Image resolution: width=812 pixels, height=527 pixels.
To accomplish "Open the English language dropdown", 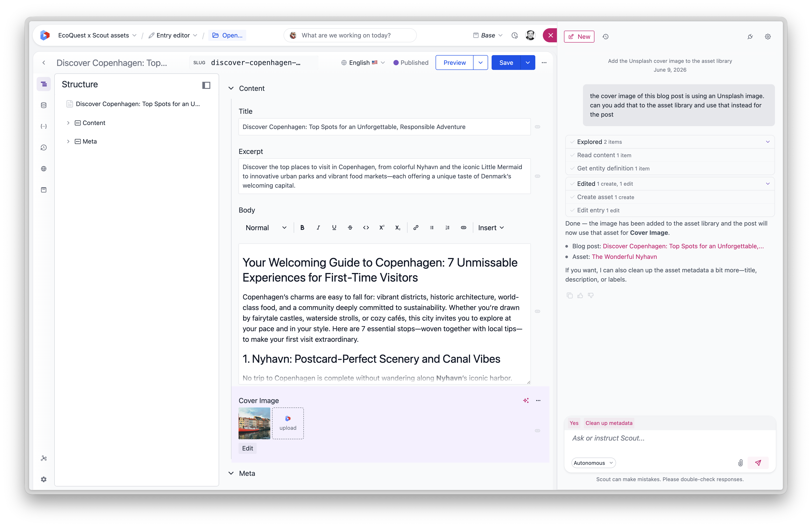I will (x=363, y=63).
